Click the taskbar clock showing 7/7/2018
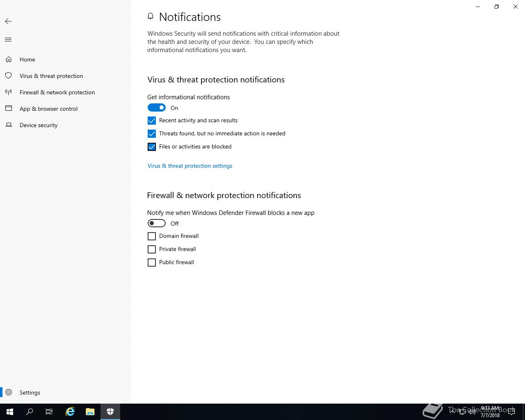The width and height of the screenshot is (525, 420). (490, 412)
